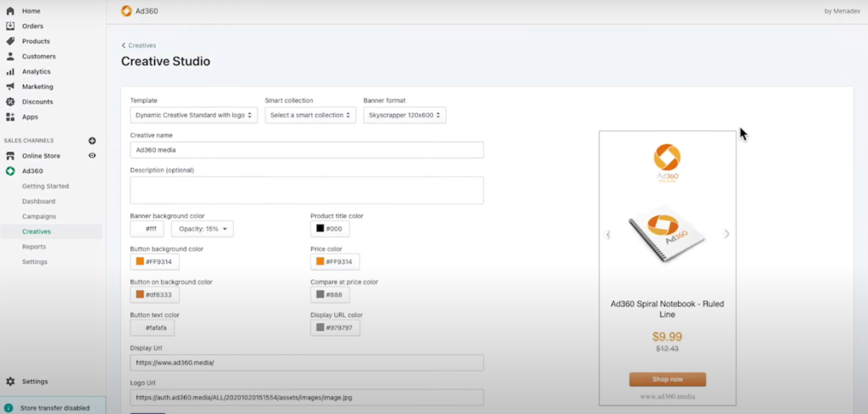Click the Analytics bar chart icon
Screen dimensions: 868x414
[x=10, y=71]
